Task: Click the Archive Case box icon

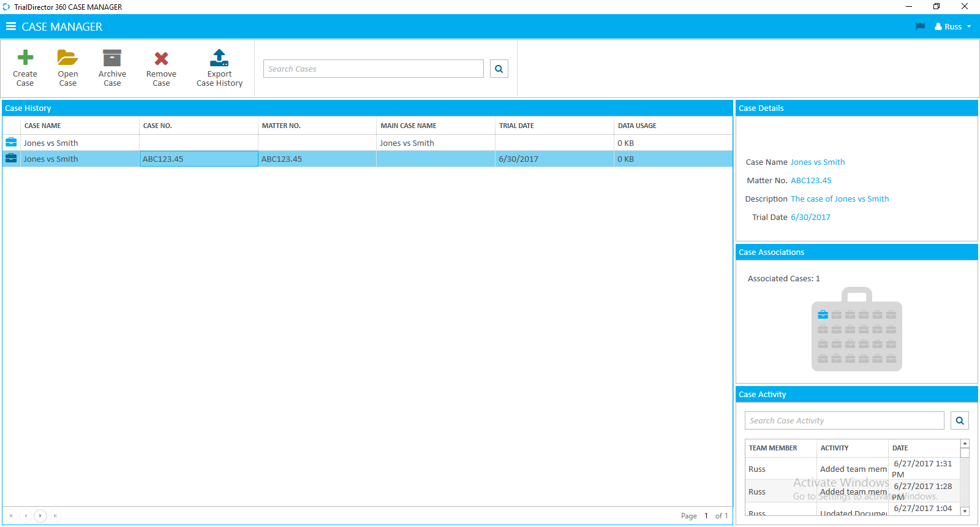Action: click(112, 58)
